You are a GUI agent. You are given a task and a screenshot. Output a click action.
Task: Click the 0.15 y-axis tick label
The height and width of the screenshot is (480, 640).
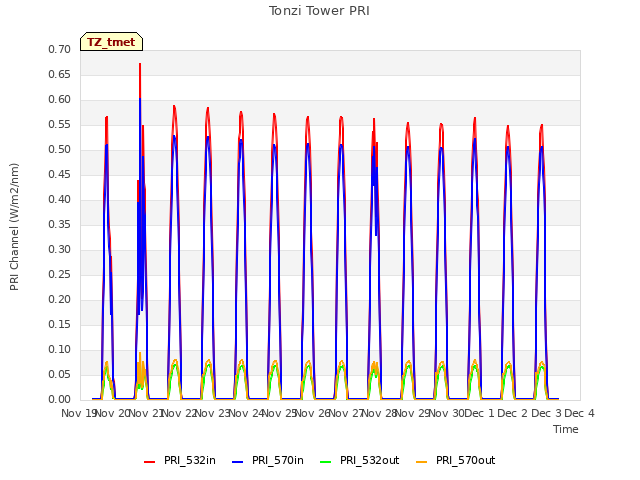(x=60, y=324)
